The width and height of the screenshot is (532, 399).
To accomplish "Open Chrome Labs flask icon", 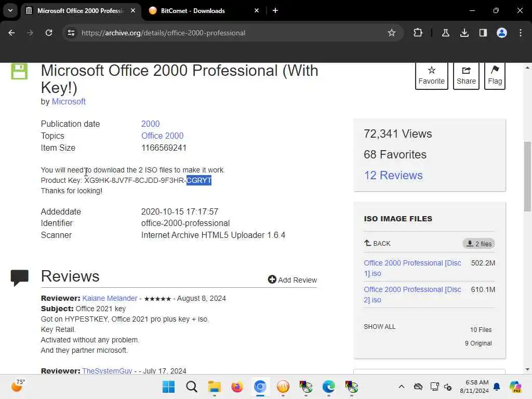I will click(445, 33).
